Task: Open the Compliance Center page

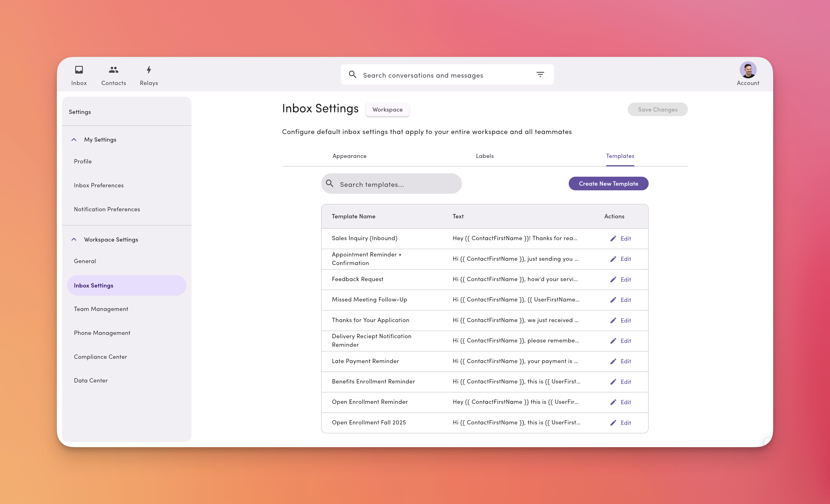Action: click(100, 356)
